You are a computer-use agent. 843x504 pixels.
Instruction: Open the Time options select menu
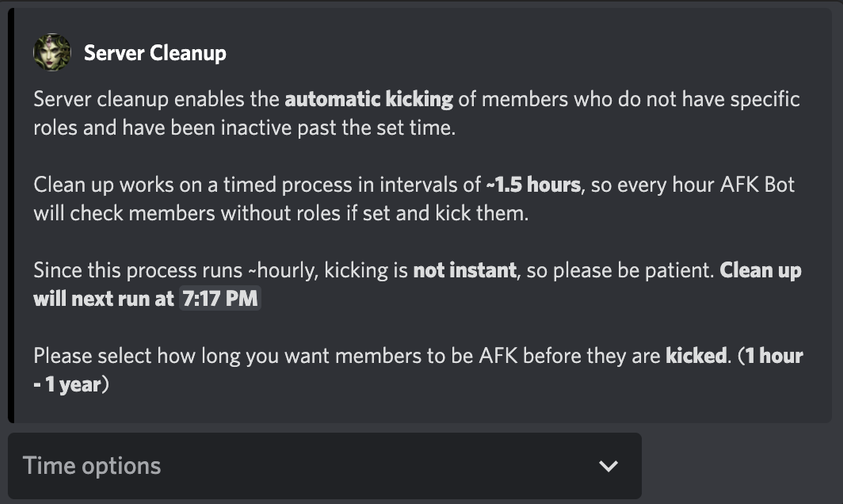(x=325, y=466)
